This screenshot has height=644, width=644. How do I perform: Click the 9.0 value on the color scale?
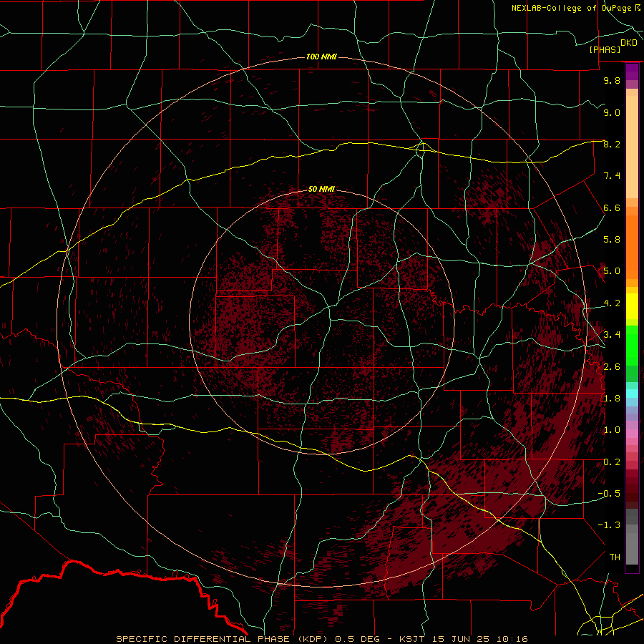point(612,112)
